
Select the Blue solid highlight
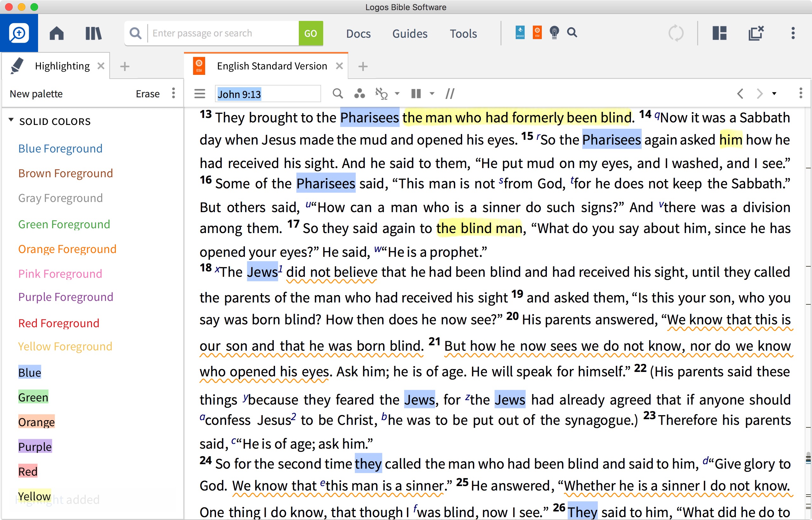[x=29, y=372]
